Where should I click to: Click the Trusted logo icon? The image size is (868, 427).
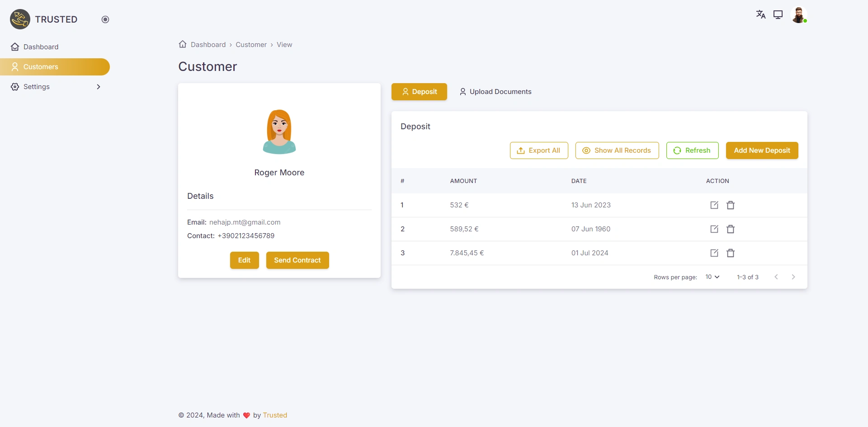pyautogui.click(x=20, y=19)
